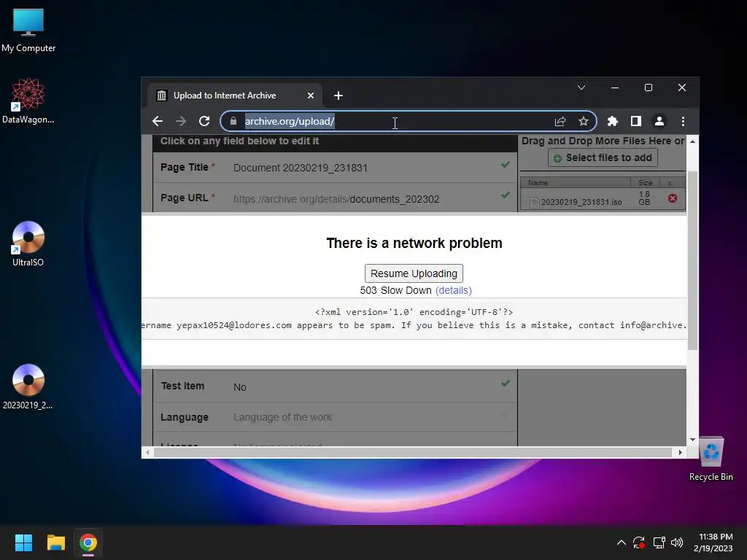
Task: View site information via padlock icon
Action: click(233, 122)
